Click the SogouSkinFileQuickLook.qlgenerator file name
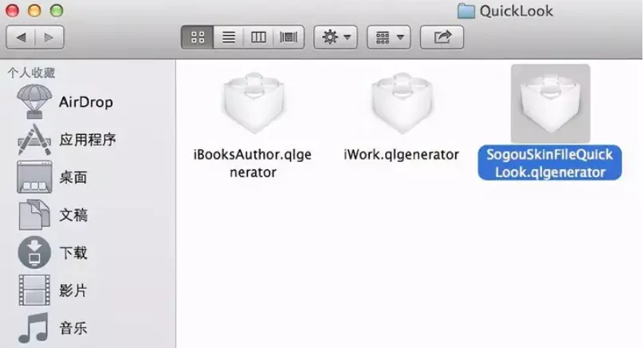The image size is (644, 348). click(550, 163)
